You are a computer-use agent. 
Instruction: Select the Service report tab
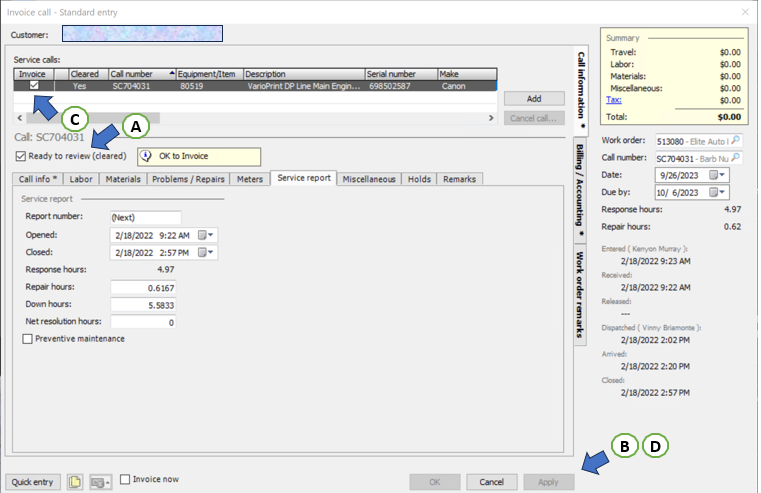pos(304,178)
